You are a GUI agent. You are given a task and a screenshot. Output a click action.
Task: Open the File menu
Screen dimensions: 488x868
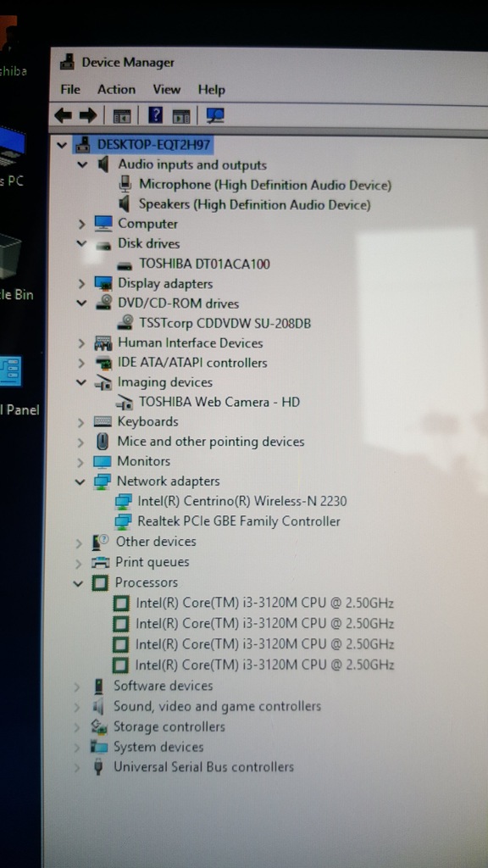tap(70, 90)
